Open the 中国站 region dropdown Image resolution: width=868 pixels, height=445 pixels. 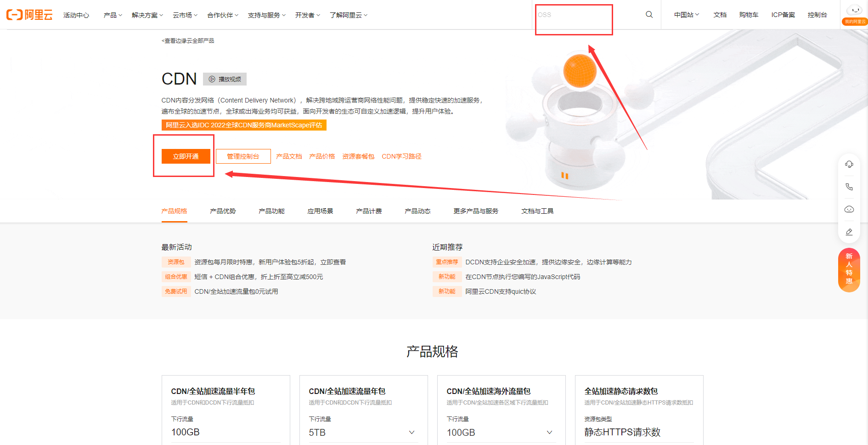click(x=687, y=15)
